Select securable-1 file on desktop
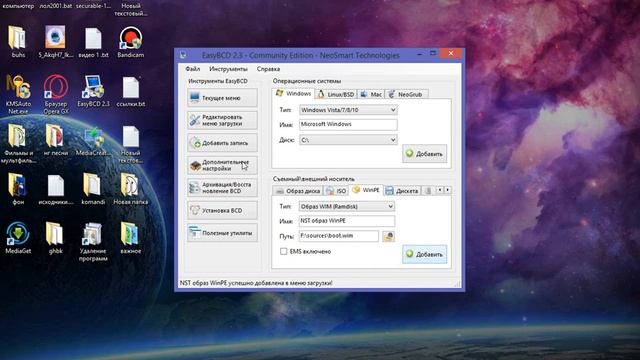This screenshot has width=640, height=360. (93, 6)
